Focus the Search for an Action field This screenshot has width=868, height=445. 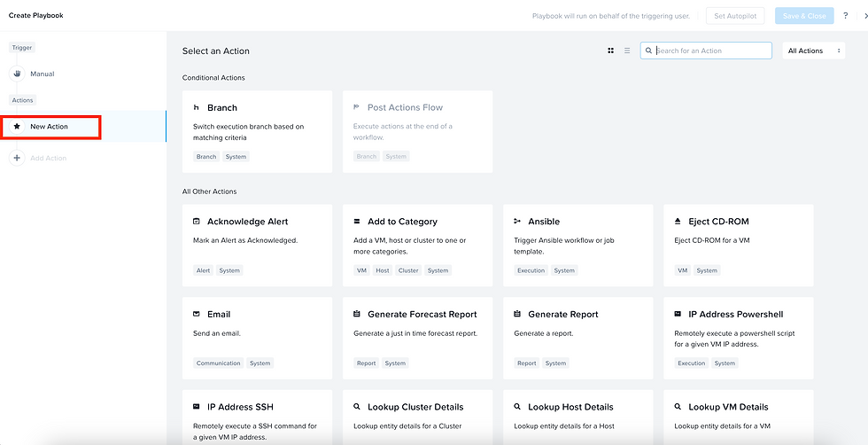pos(706,51)
